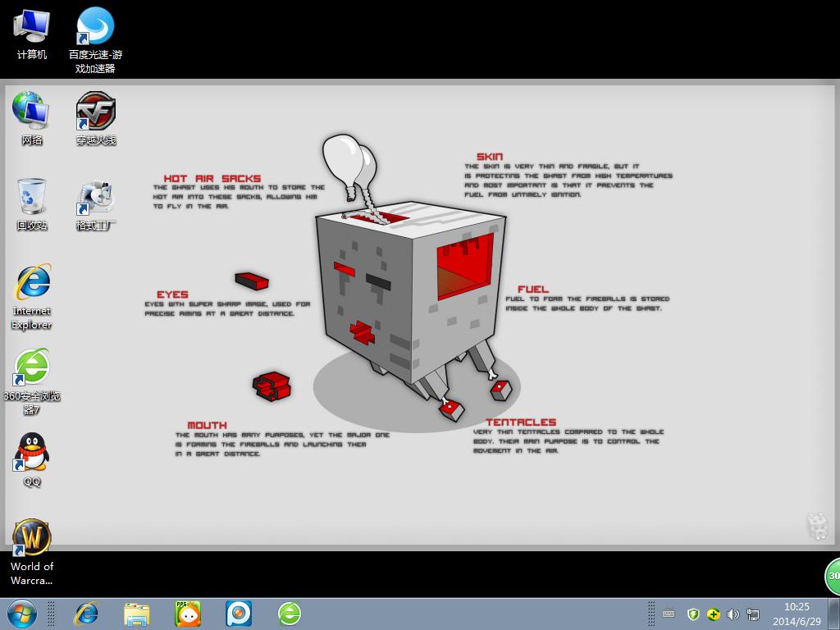Image resolution: width=840 pixels, height=630 pixels.
Task: Open the volume speaker tray icon
Action: coord(733,614)
